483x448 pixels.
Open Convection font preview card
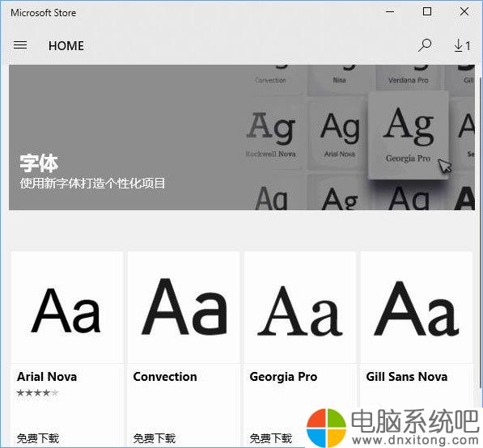click(184, 307)
